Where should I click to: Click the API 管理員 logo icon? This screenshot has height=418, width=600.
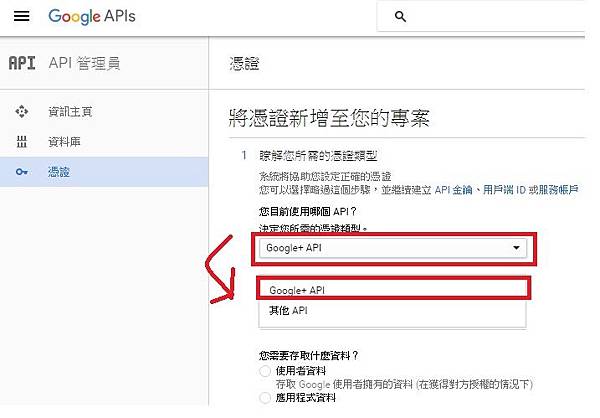22,63
